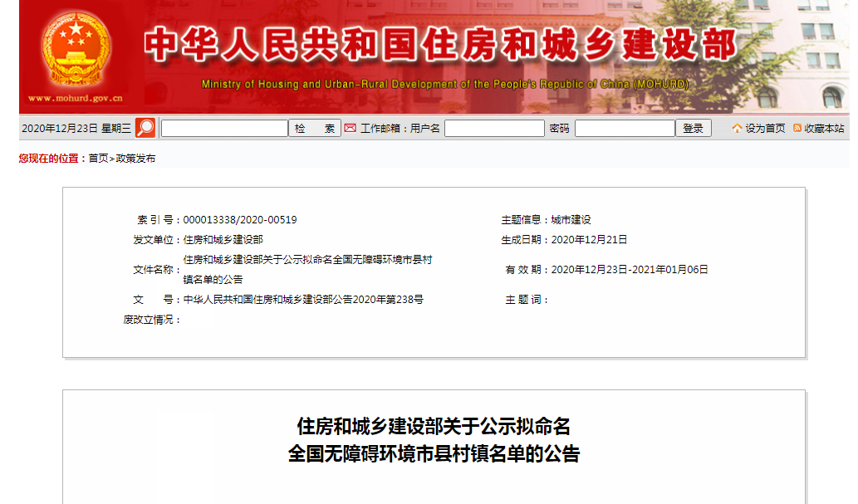The image size is (858, 504).
Task: Click the www.mohurd.gov.cn address in banner
Action: (x=76, y=99)
